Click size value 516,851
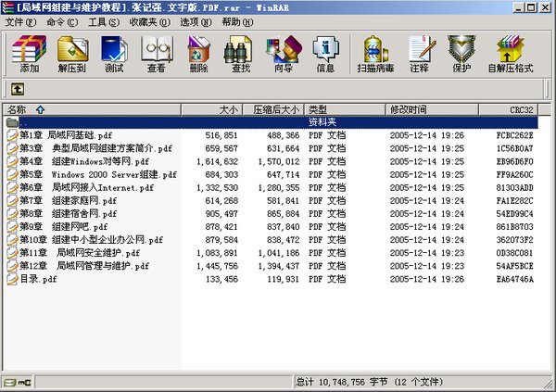Screen dimensions: 556x392 (x=221, y=135)
